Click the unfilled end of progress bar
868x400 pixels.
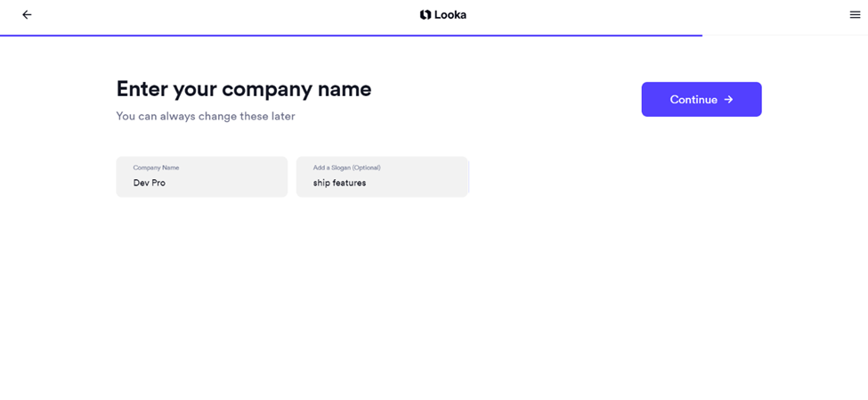click(x=785, y=36)
